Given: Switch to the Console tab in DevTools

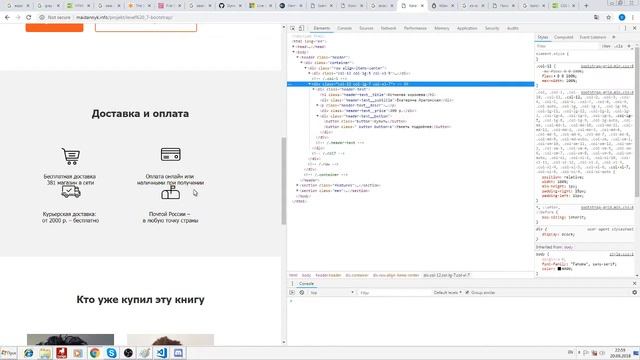Looking at the screenshot, I should 344,28.
